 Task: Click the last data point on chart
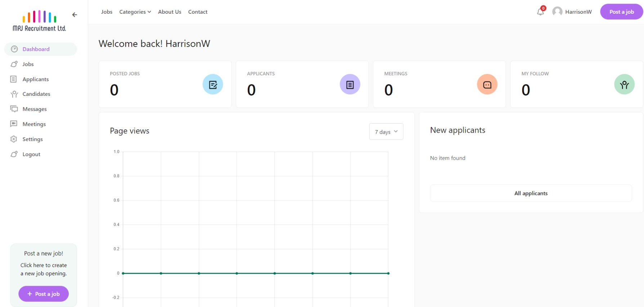click(388, 273)
